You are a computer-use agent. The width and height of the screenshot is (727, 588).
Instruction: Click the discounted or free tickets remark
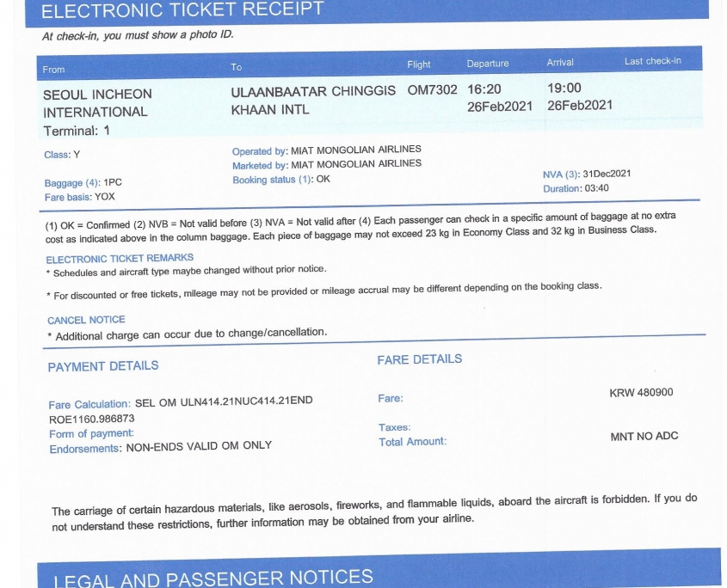point(324,291)
